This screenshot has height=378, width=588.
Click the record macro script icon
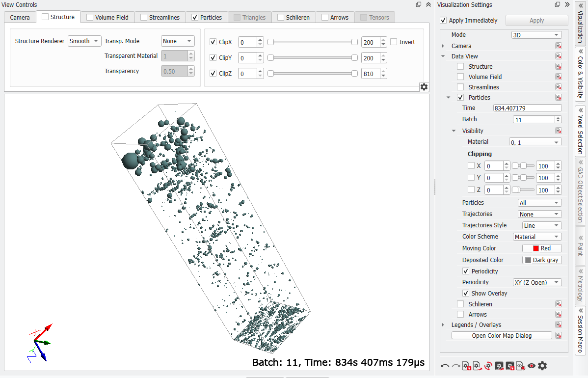click(521, 366)
